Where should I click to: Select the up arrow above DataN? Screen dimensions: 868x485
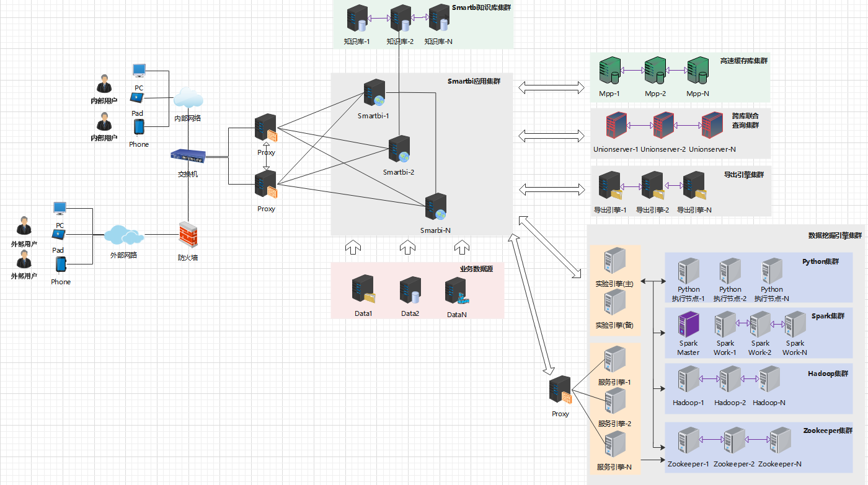click(x=462, y=247)
